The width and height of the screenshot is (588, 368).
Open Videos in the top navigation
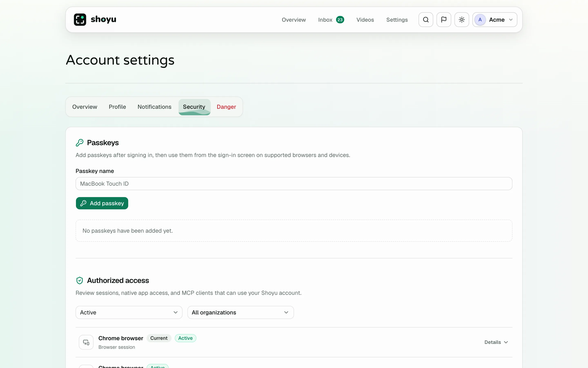click(365, 20)
